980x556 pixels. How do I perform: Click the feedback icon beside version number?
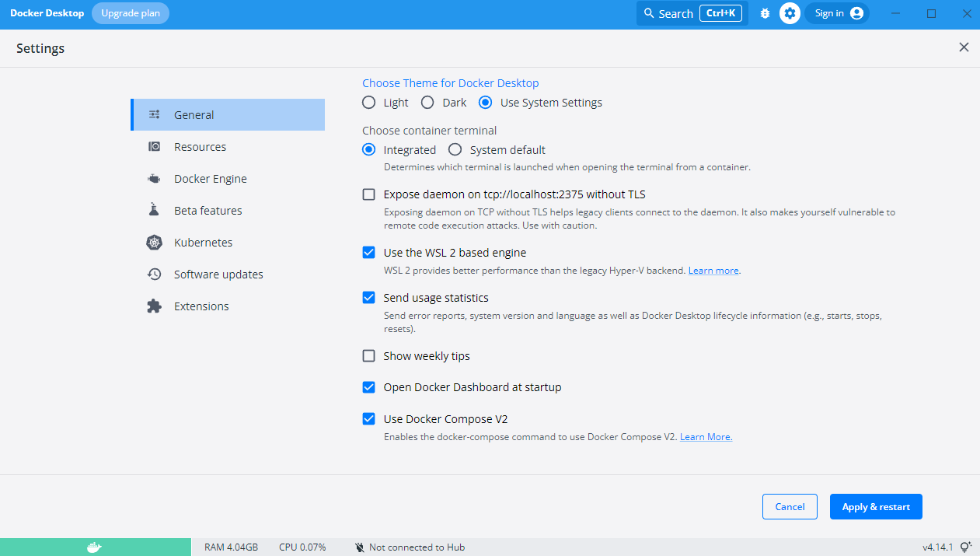[966, 547]
